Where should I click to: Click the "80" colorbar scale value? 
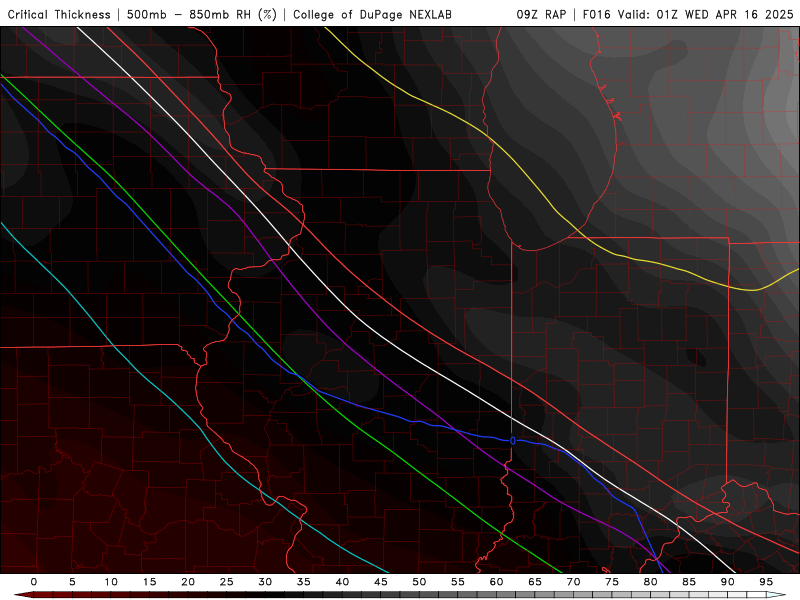(651, 582)
